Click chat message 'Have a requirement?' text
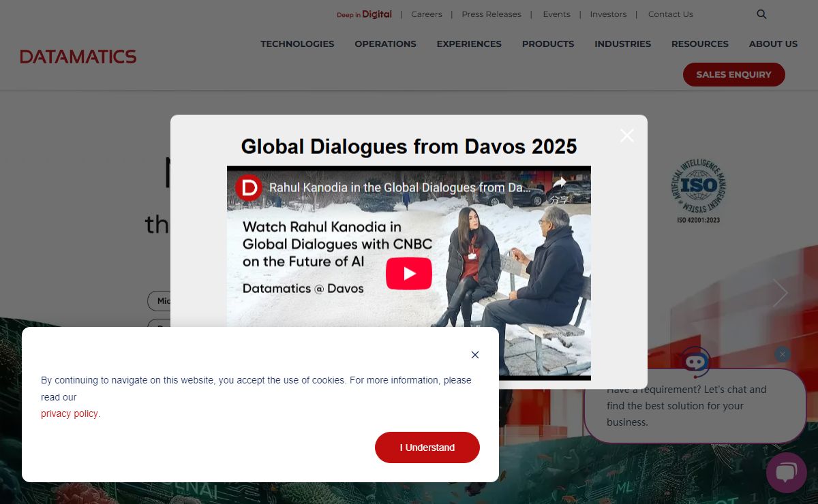 [x=686, y=406]
